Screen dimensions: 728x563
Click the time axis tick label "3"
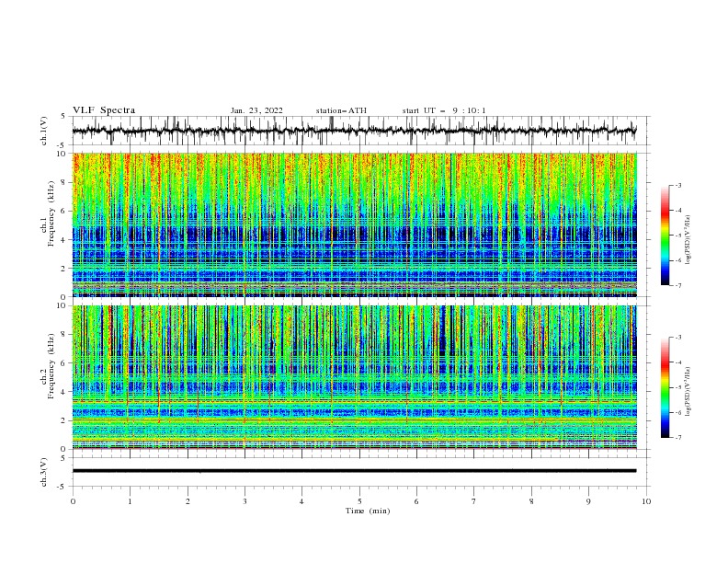coord(245,501)
